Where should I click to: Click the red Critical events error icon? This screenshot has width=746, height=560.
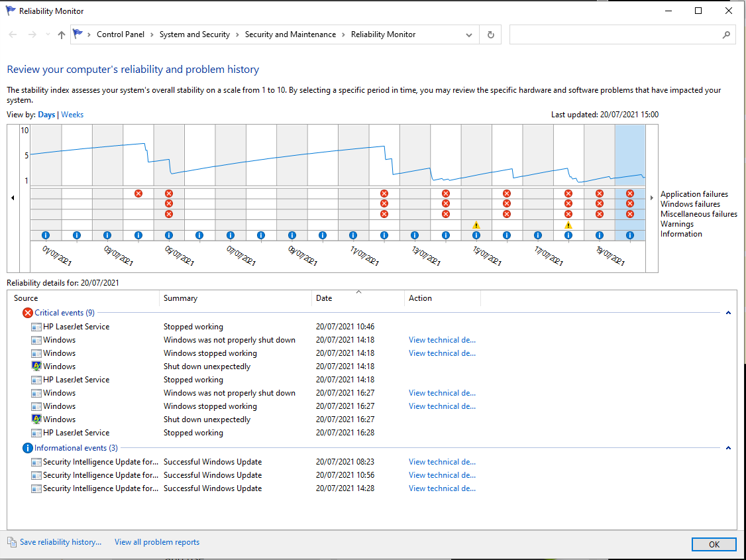(27, 313)
